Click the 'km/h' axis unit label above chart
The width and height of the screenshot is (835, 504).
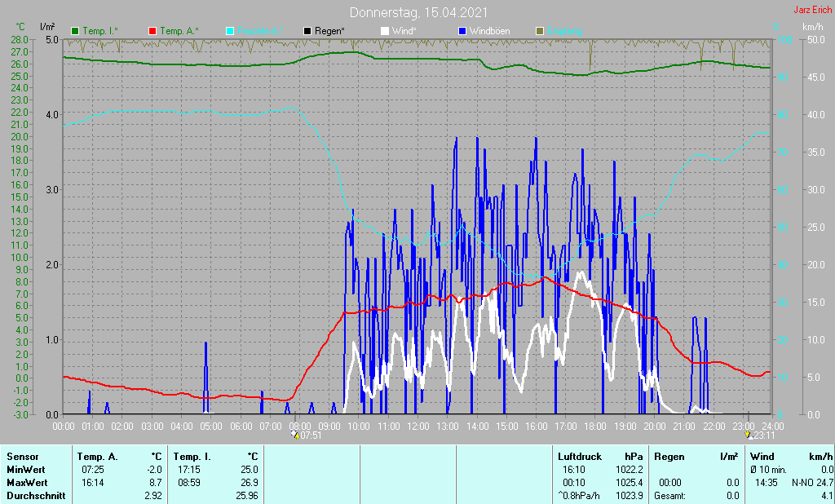pos(813,27)
